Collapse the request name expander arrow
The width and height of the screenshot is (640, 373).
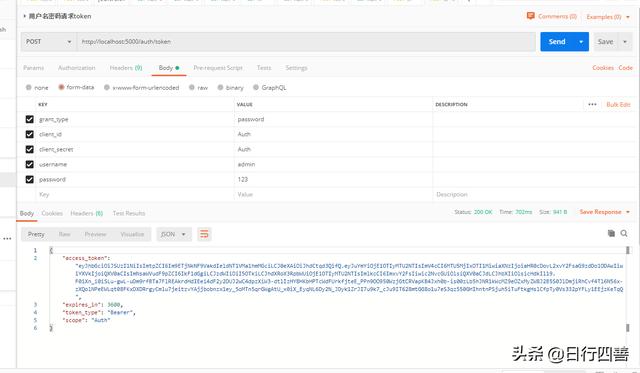coord(24,16)
